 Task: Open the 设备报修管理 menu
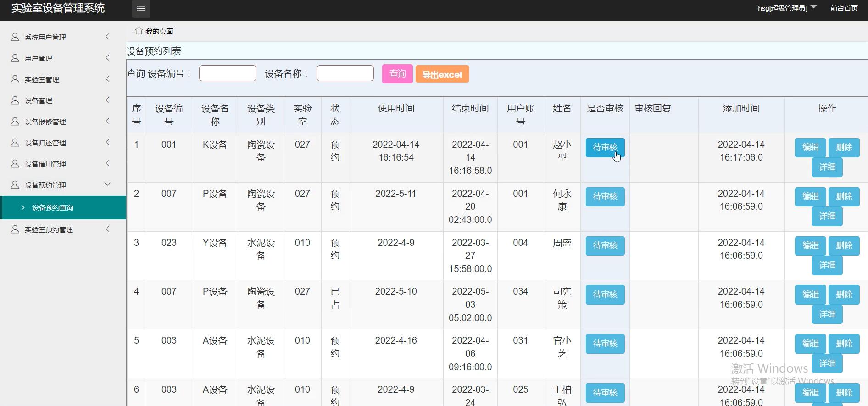click(x=63, y=122)
